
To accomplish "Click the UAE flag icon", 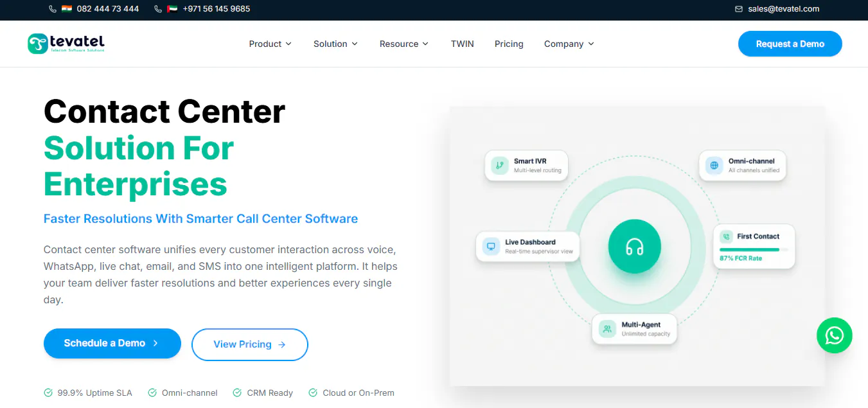I will [172, 9].
